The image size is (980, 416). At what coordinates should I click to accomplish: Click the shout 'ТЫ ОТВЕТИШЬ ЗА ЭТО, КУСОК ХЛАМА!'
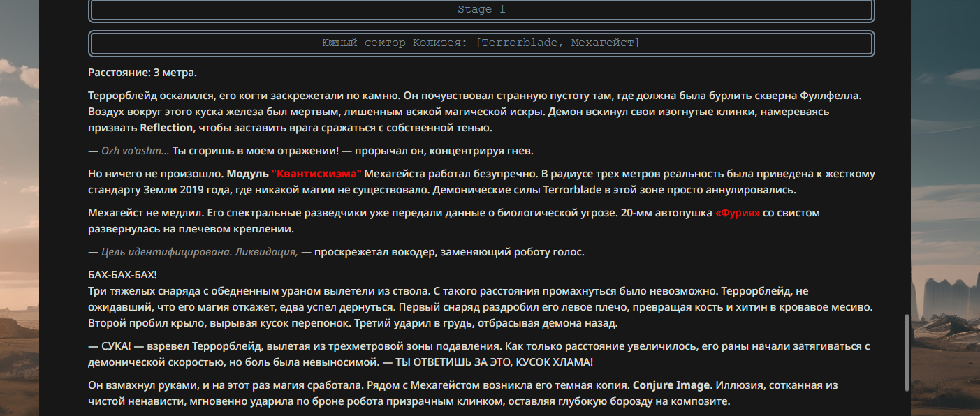[495, 362]
